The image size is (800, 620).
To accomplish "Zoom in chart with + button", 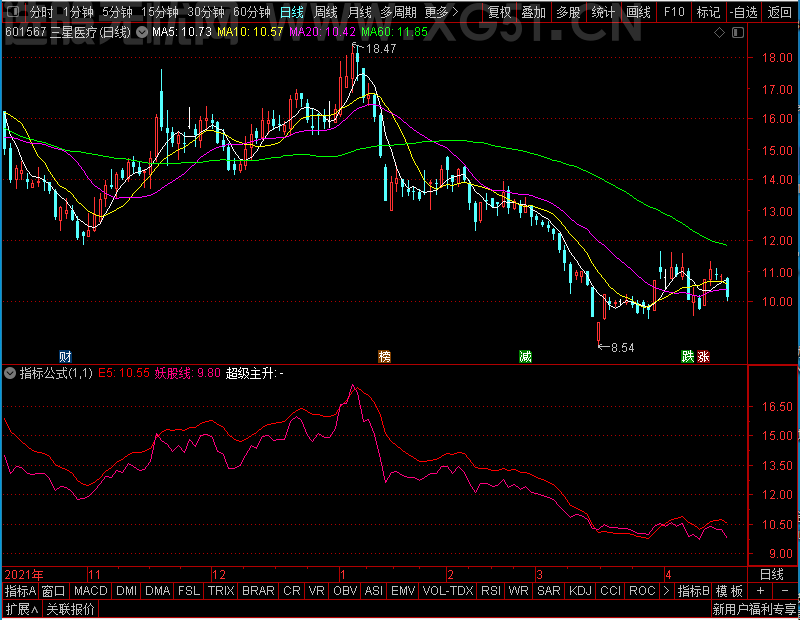I will (760, 591).
